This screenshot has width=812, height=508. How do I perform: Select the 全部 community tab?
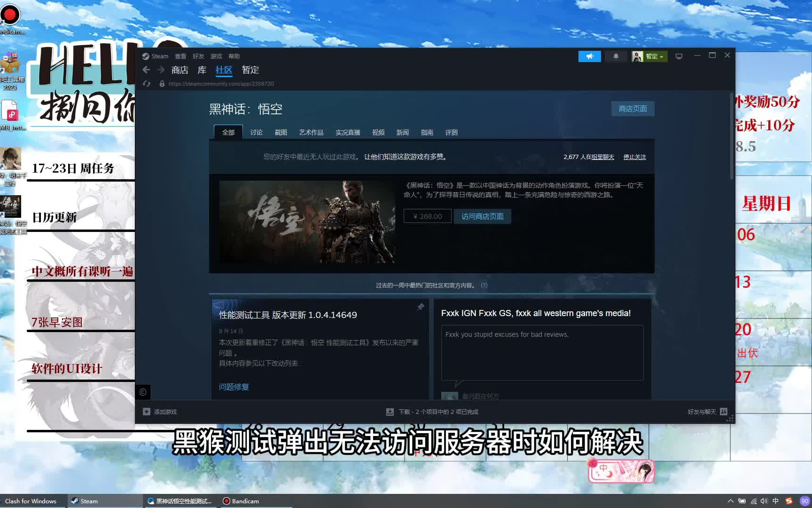(x=228, y=132)
